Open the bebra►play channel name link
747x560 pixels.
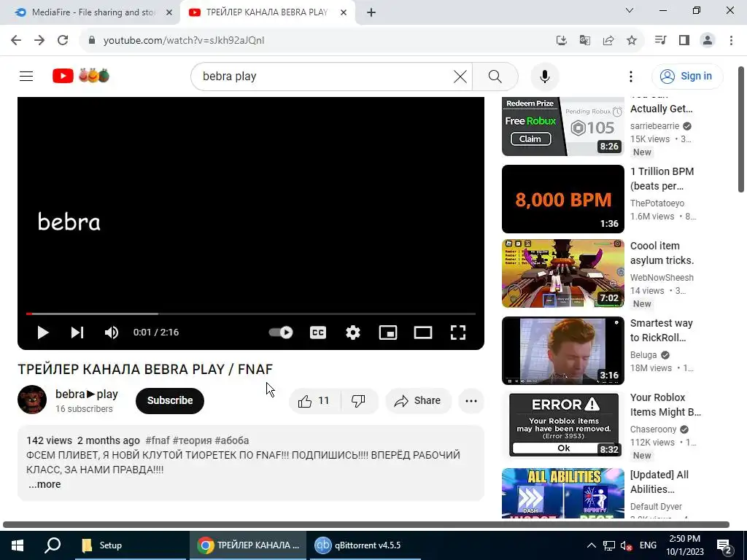click(87, 394)
